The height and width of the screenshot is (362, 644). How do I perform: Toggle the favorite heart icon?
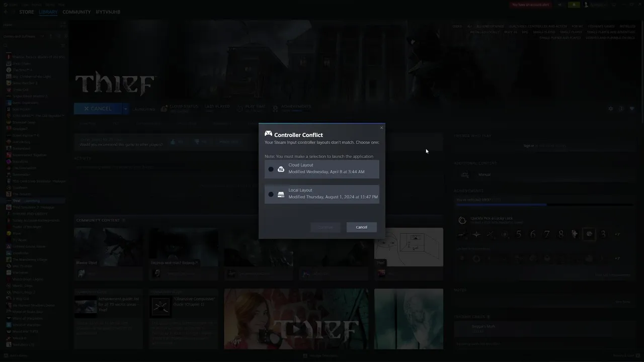(x=632, y=109)
